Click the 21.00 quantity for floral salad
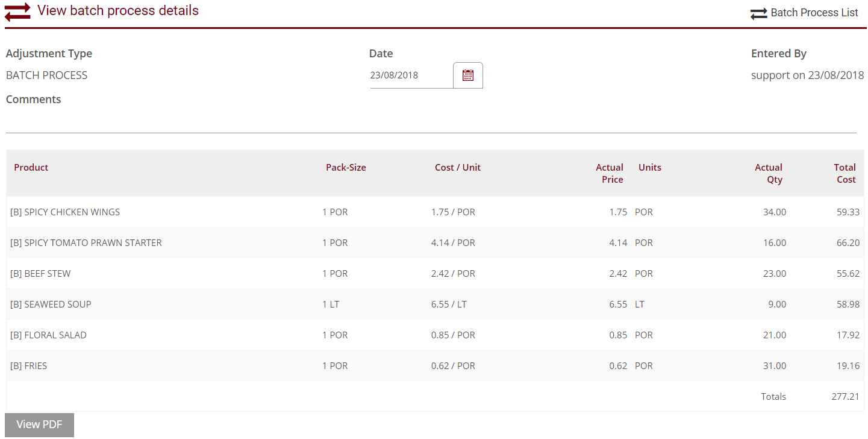Screen dimensions: 868x439 pos(775,335)
